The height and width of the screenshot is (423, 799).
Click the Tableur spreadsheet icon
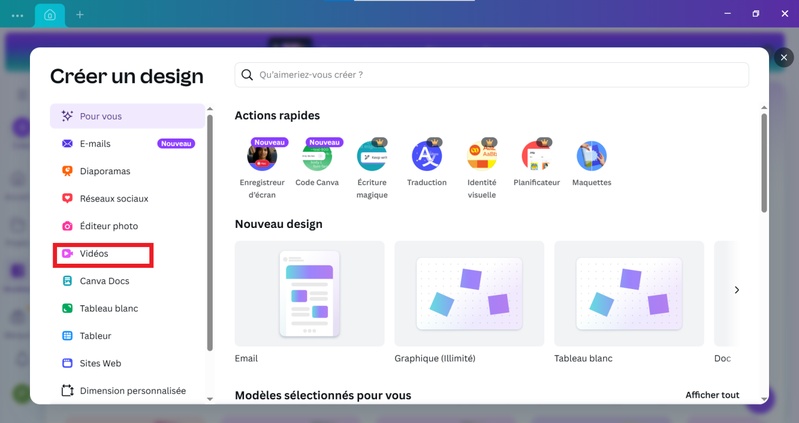67,336
